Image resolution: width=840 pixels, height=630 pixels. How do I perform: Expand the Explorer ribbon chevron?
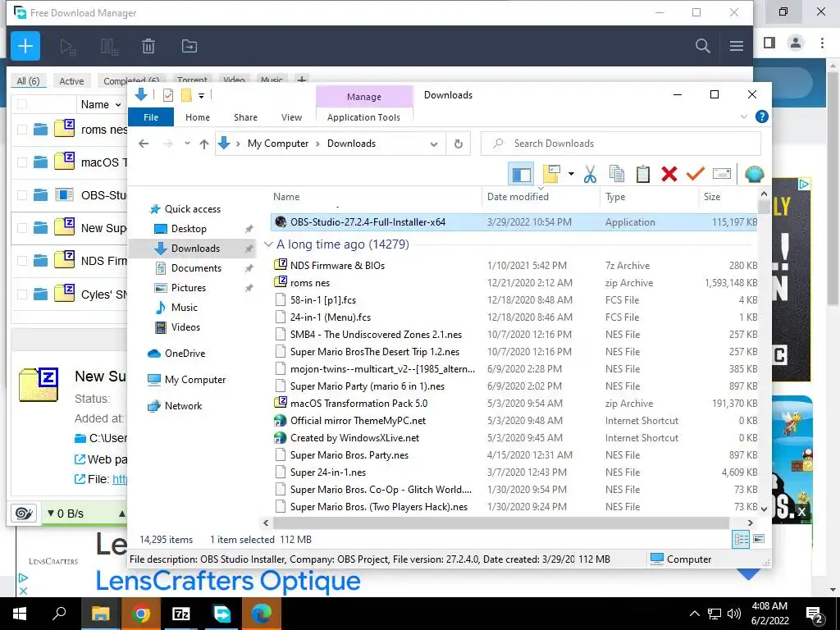(x=743, y=116)
